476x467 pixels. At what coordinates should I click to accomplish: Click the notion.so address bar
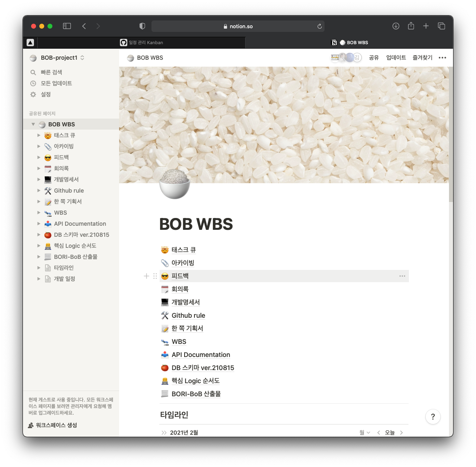(x=238, y=27)
